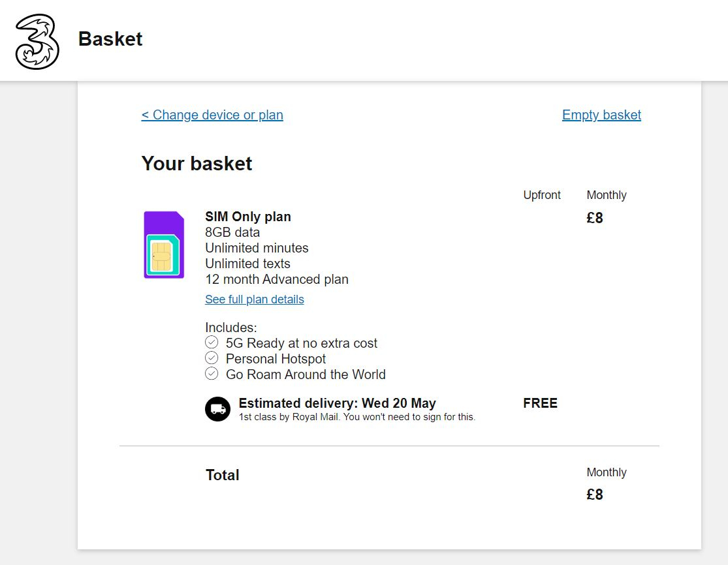Click the Three logo
Screen dimensions: 728x565
37,42
